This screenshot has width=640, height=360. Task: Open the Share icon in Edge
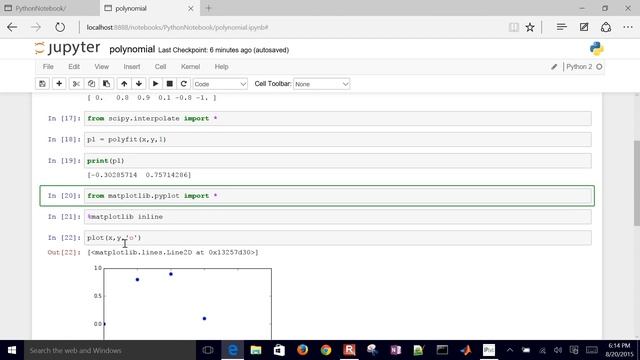tap(606, 27)
